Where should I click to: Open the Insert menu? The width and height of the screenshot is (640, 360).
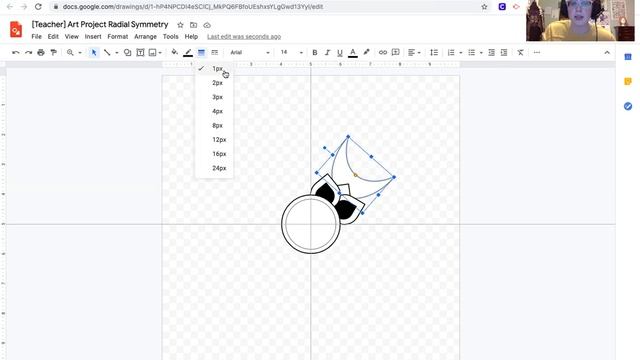[x=93, y=37]
